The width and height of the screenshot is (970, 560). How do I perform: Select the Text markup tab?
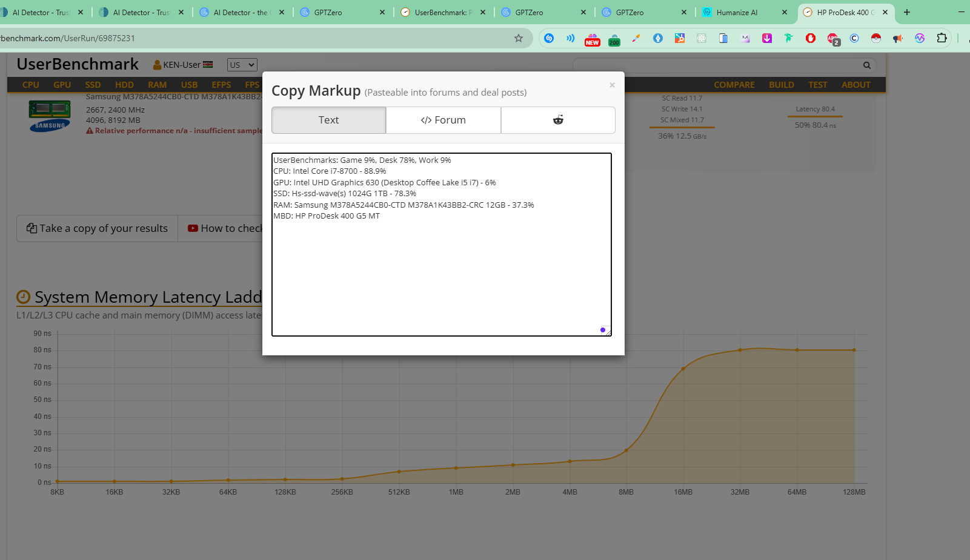point(328,120)
